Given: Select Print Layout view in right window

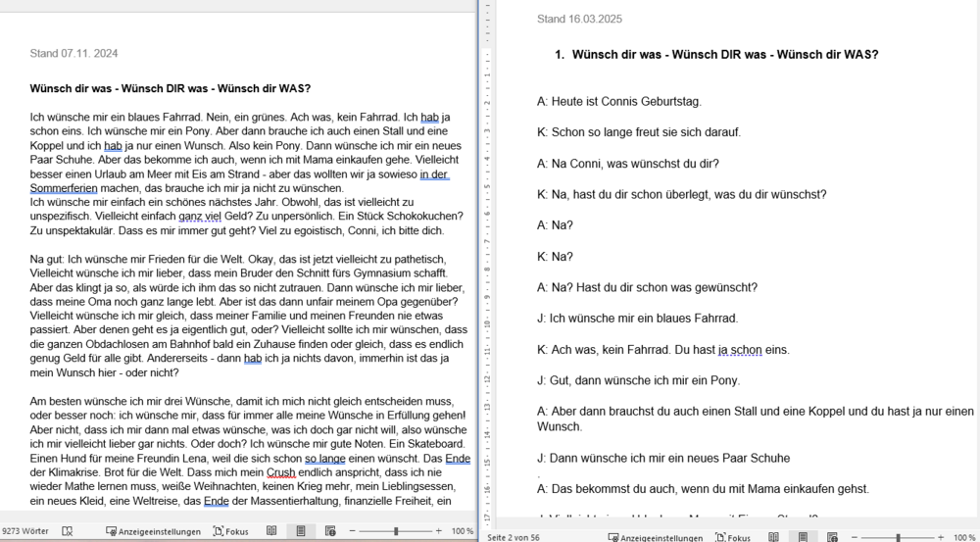Looking at the screenshot, I should 803,537.
